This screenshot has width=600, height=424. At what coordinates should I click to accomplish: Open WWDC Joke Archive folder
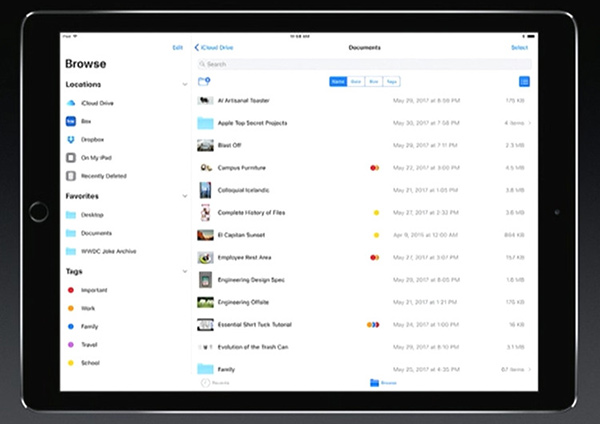pyautogui.click(x=101, y=251)
